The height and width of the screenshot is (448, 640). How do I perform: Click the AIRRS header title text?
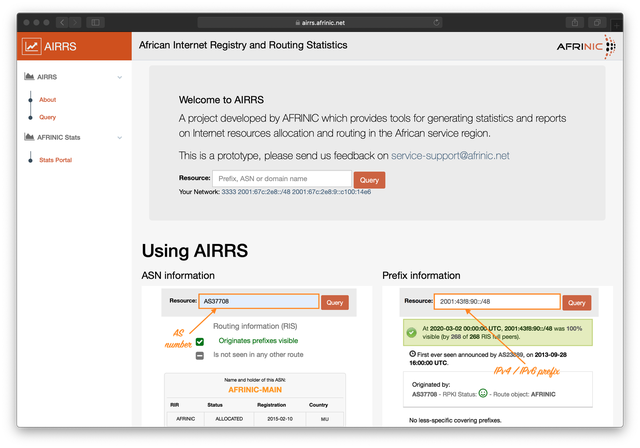60,46
